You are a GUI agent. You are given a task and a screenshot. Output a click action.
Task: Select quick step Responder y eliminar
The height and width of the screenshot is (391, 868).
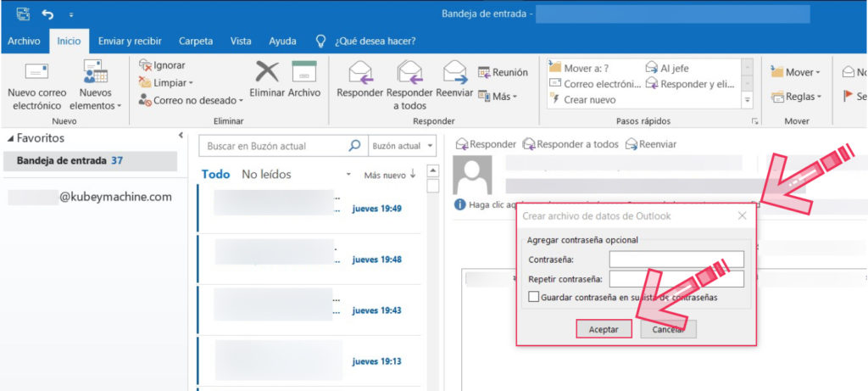click(690, 84)
